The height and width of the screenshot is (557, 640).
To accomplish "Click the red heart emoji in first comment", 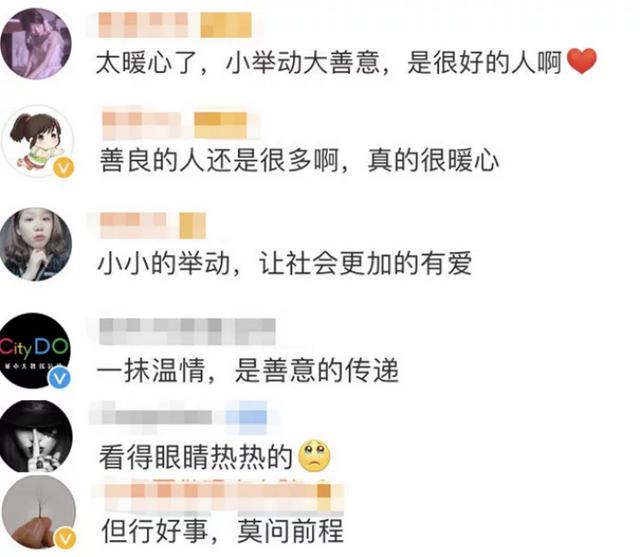I will [x=582, y=61].
